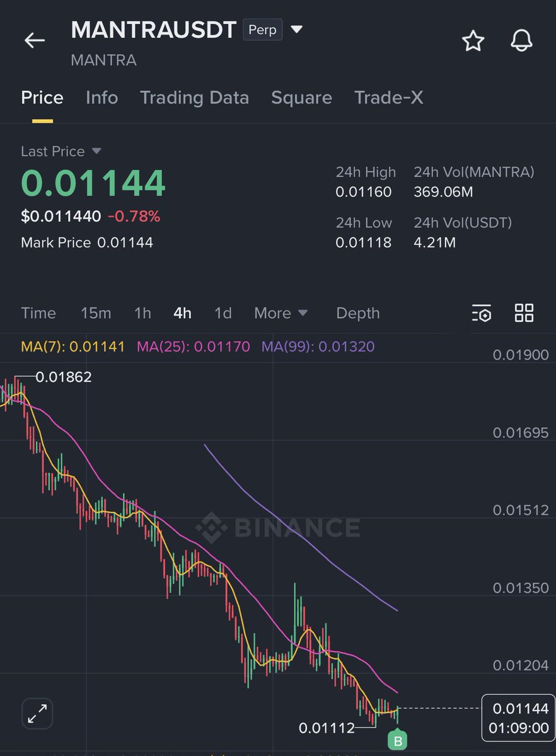Expand the chart to fullscreen with the arrows icon
This screenshot has height=756, width=556.
37,713
